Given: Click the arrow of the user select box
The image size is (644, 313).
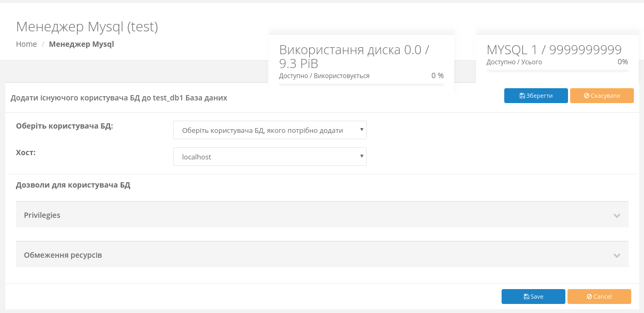Looking at the screenshot, I should (361, 129).
